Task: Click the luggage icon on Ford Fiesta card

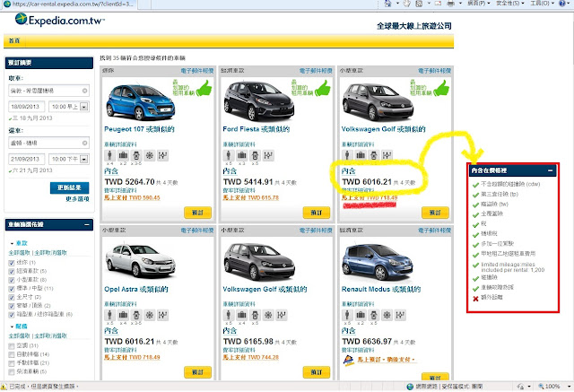Action: click(x=241, y=155)
